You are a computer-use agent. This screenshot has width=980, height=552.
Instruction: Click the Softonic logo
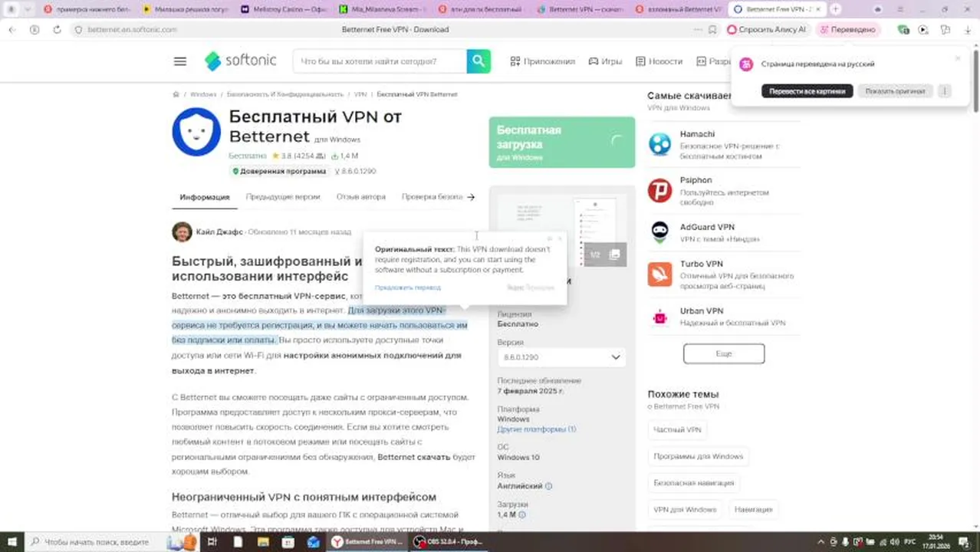point(240,61)
